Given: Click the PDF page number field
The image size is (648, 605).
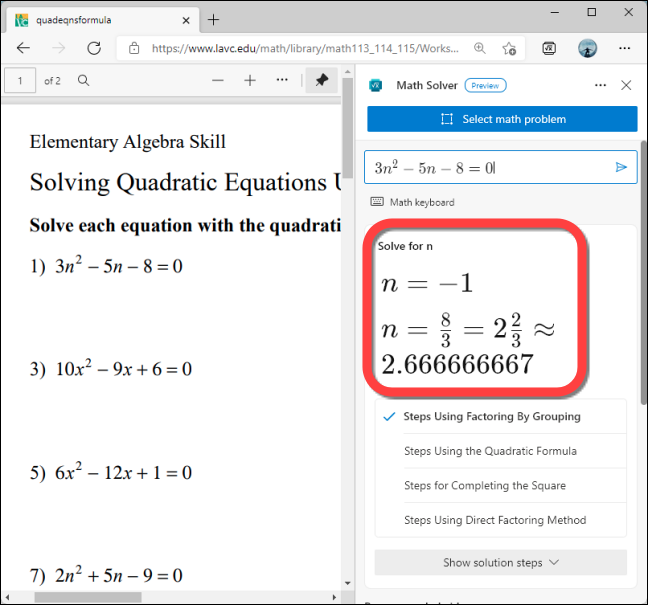Looking at the screenshot, I should pyautogui.click(x=20, y=81).
